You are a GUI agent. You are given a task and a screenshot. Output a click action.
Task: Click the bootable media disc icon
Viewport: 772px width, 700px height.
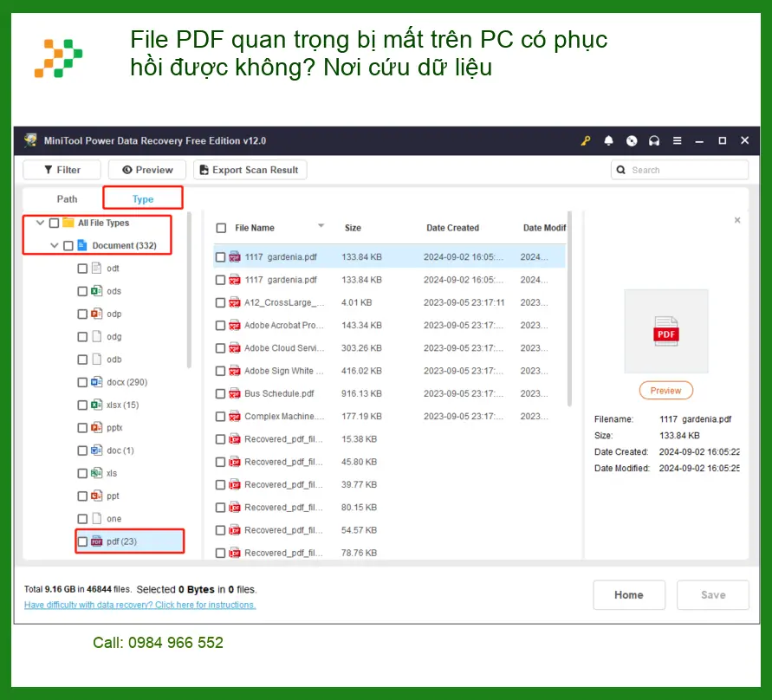pos(632,141)
